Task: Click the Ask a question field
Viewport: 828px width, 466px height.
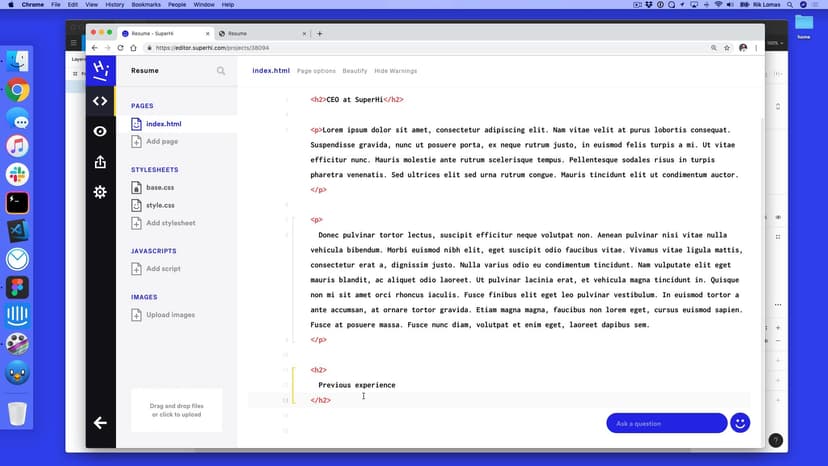Action: click(x=666, y=423)
